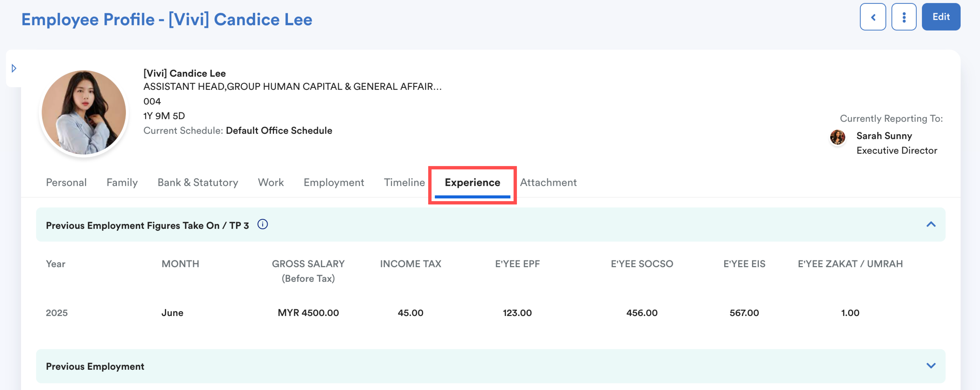Switch to the Personal tab
This screenshot has width=980, height=390.
coord(66,182)
